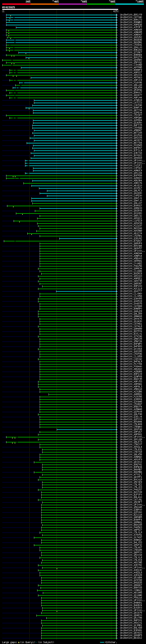Open the UniRef100_B6UE86 entry
Image resolution: width=146 pixels, height=644 pixels.
(x=131, y=40)
